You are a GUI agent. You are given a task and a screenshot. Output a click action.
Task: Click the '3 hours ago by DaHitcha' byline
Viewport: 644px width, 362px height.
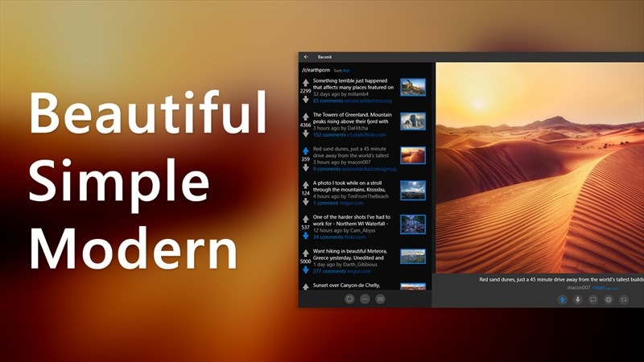(340, 128)
